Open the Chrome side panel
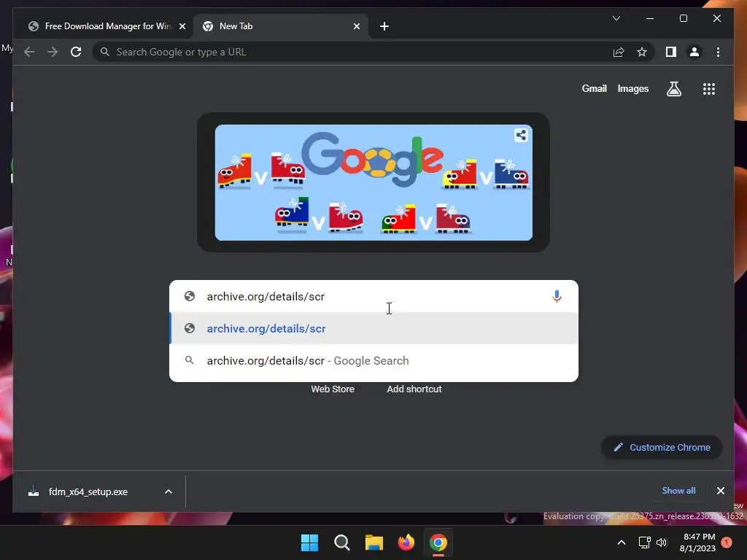Viewport: 747px width, 560px height. tap(671, 52)
